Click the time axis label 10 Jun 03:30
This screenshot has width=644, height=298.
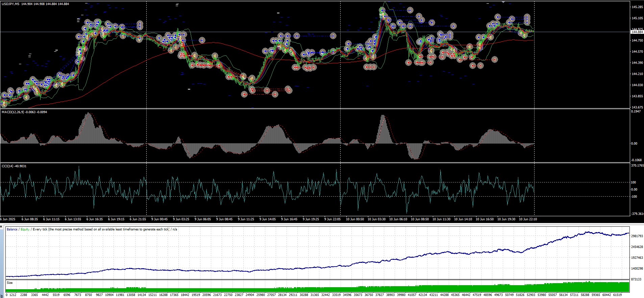click(x=376, y=219)
